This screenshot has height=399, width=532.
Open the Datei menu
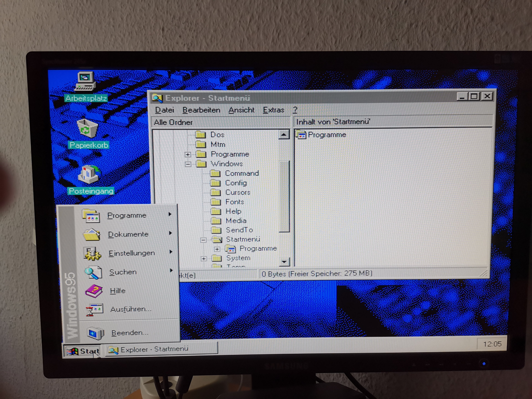tap(164, 110)
